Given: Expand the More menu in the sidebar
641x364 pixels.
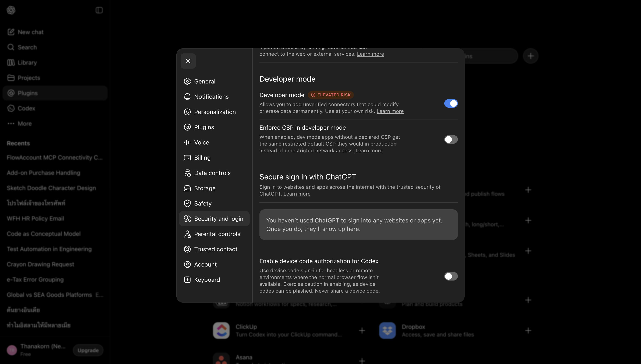Looking at the screenshot, I should coord(55,124).
